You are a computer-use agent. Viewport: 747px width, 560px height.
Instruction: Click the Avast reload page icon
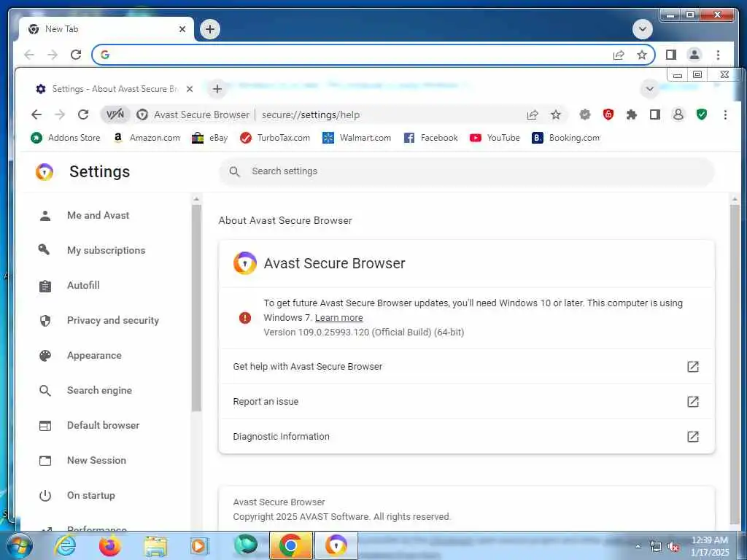83,114
